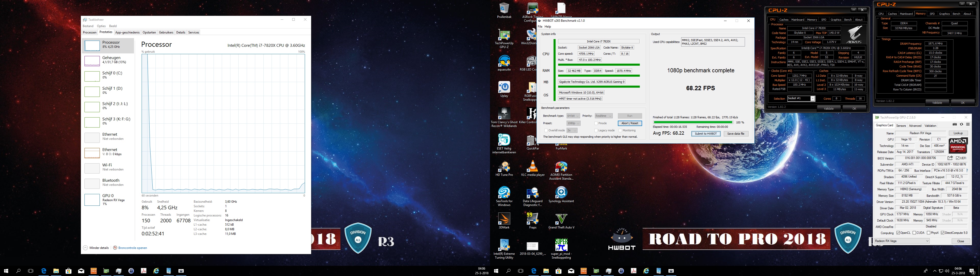Open the Action Center notifications icon
This screenshot has width=980, height=276.
pos(972,271)
